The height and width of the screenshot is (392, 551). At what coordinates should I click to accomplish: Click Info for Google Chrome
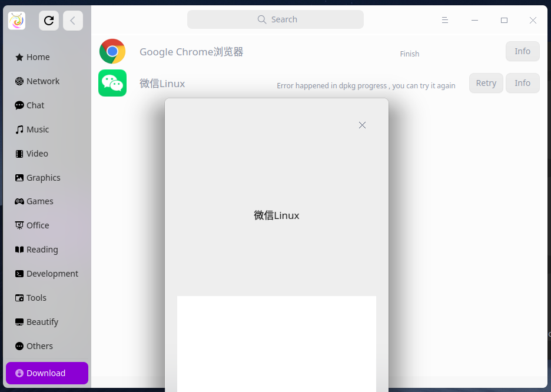(523, 51)
